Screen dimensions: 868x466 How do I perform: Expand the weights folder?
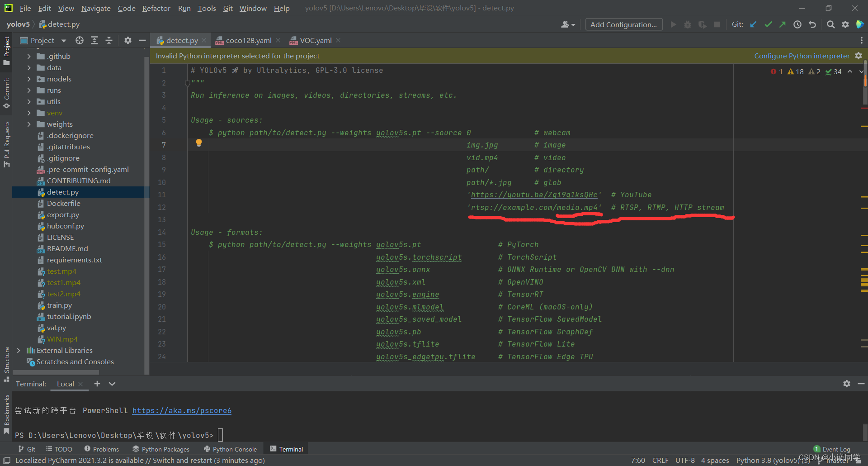click(29, 124)
